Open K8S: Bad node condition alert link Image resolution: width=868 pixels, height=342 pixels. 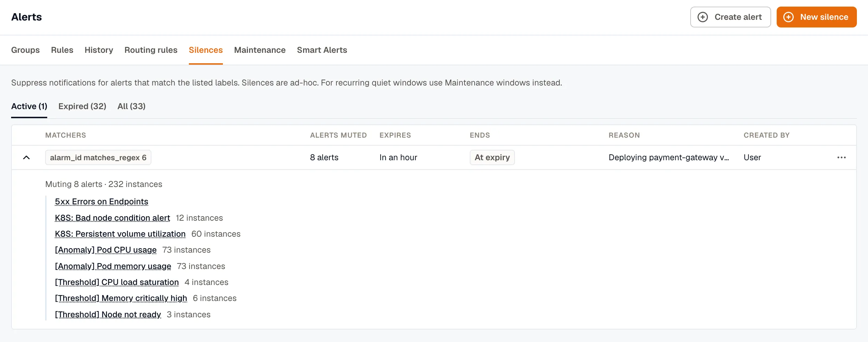click(x=112, y=218)
